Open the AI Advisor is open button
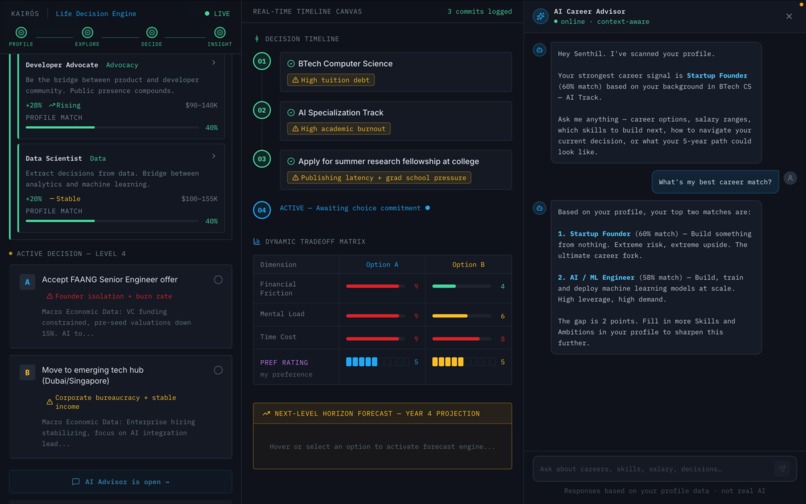Viewport: 806px width, 504px height. 120,482
